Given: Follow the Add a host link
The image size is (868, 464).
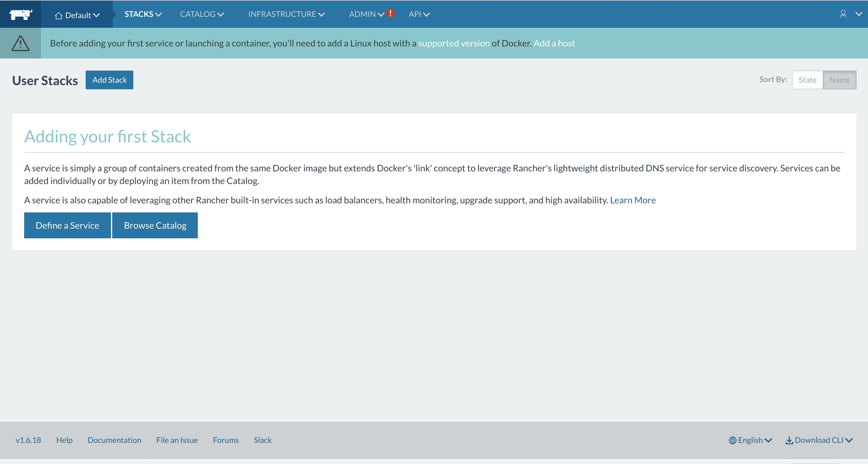Looking at the screenshot, I should pos(554,43).
